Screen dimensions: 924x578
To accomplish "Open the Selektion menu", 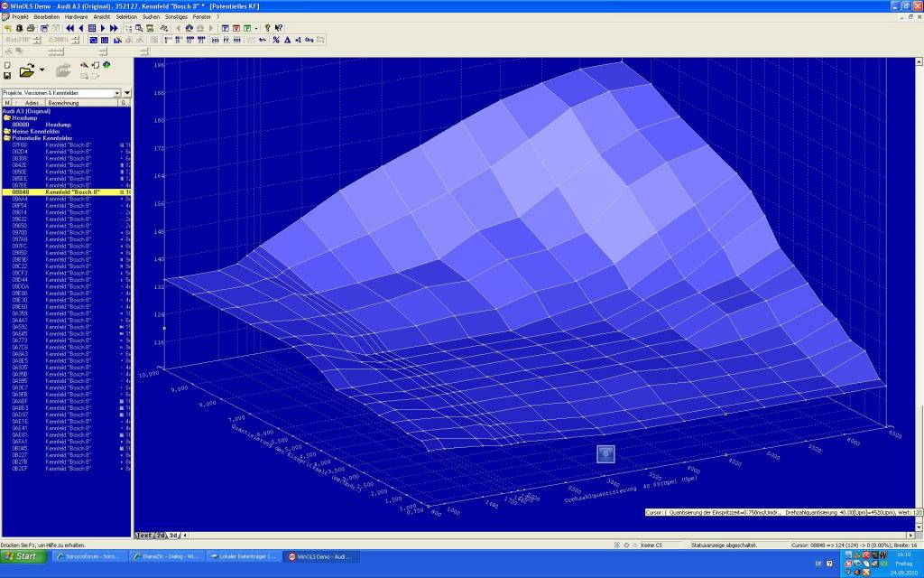I will pos(126,16).
